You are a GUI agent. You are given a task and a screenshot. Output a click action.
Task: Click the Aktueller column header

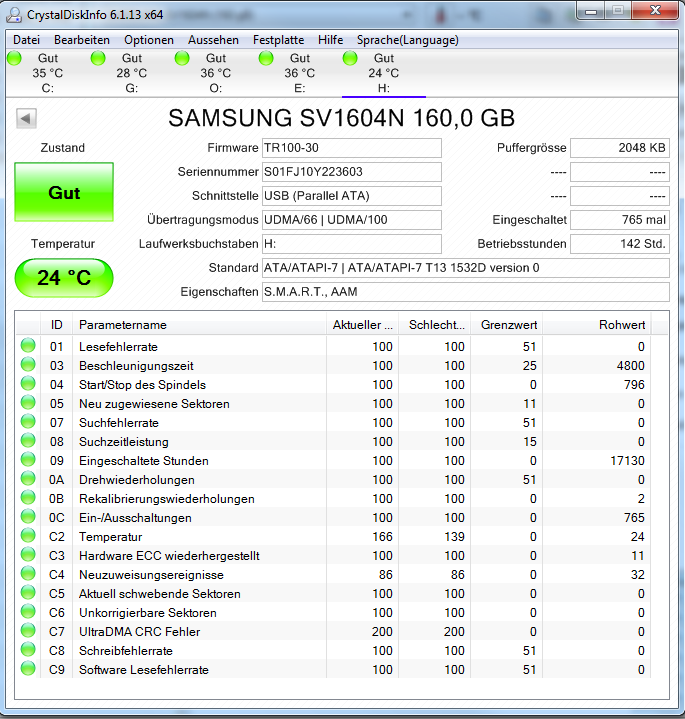tap(363, 325)
